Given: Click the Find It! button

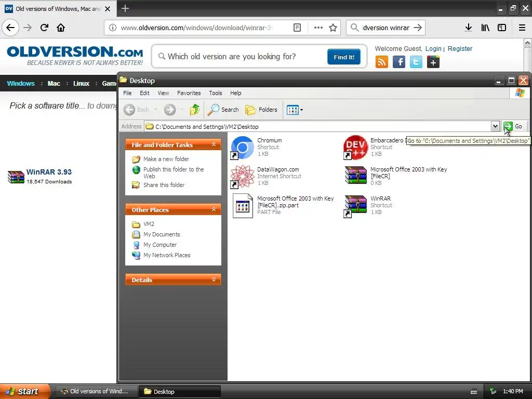Looking at the screenshot, I should [x=344, y=57].
